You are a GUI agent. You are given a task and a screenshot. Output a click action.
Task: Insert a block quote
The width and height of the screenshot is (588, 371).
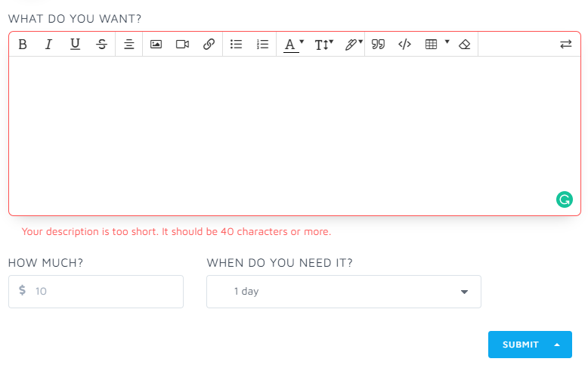(x=378, y=45)
